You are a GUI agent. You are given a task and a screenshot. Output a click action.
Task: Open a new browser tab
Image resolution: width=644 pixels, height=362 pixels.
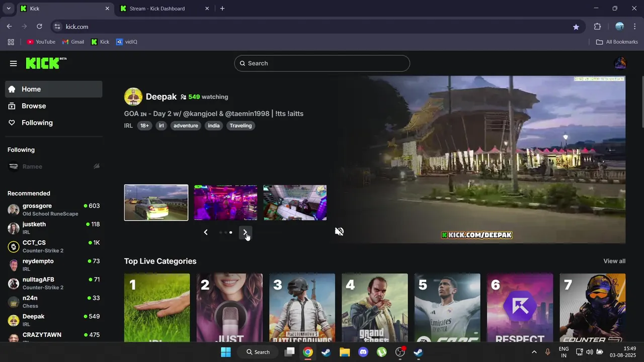tap(222, 9)
